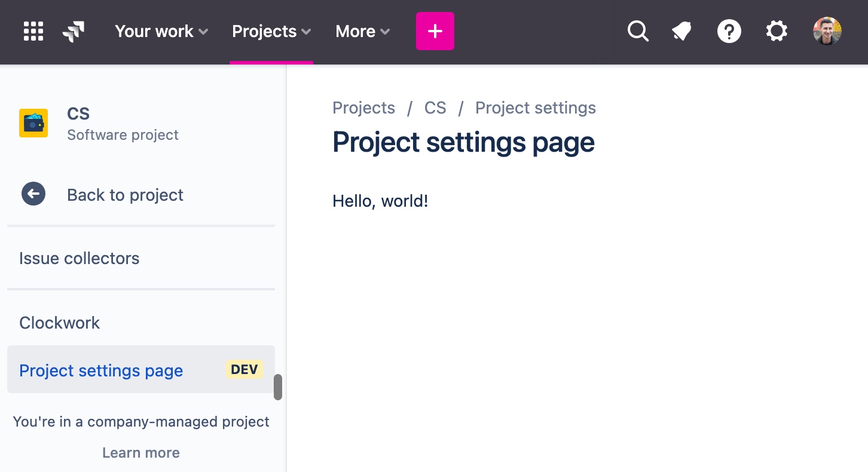Click the Learn more link
Viewport: 868px width, 472px height.
(x=140, y=452)
